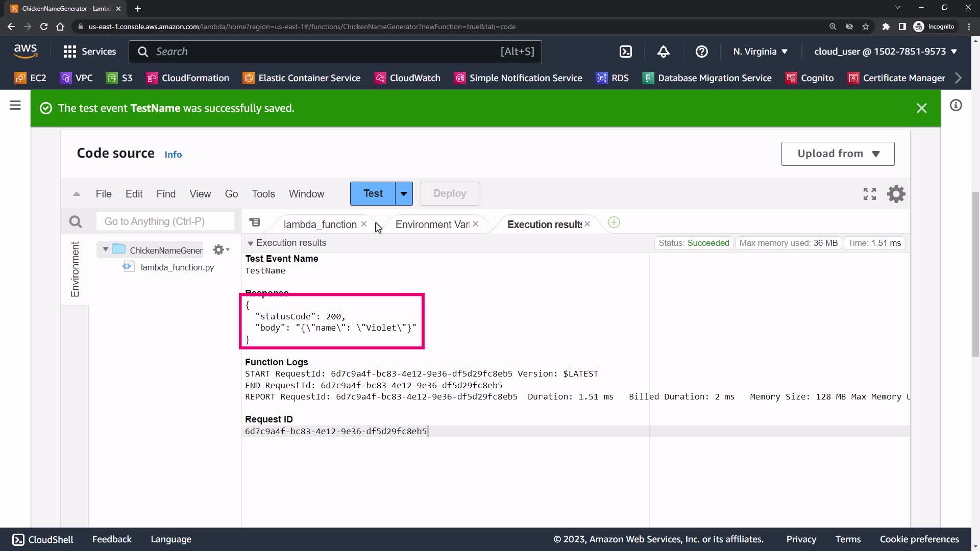Open the Services grid menu
Image resolution: width=980 pixels, height=551 pixels.
[89, 52]
